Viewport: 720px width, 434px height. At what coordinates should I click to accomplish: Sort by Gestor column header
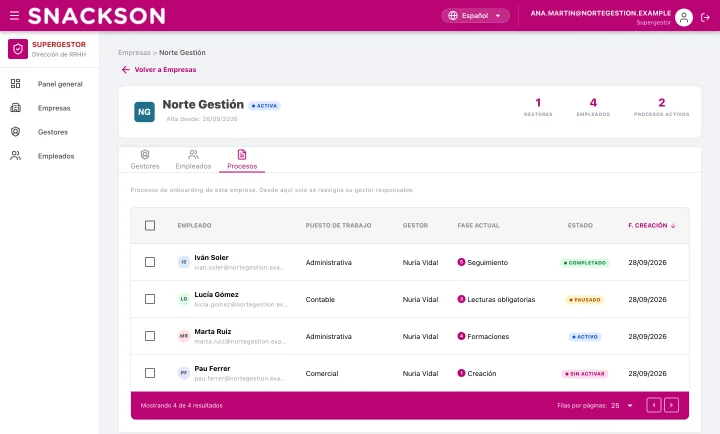coord(415,225)
